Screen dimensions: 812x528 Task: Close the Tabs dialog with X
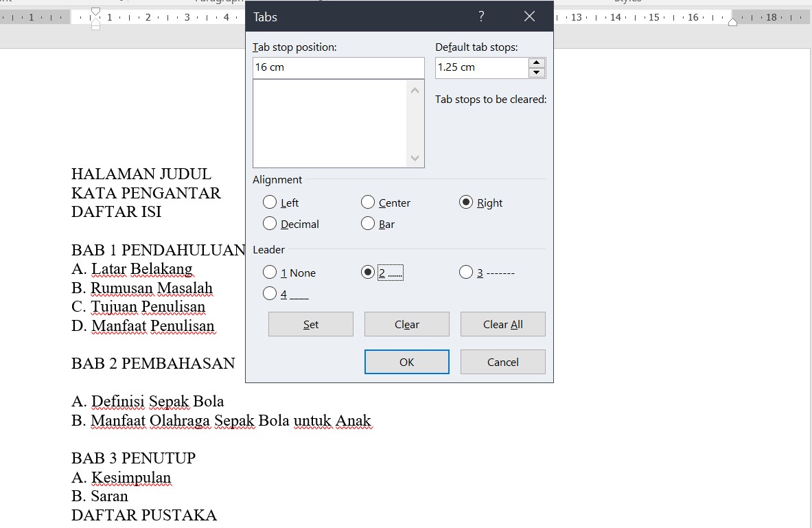[x=529, y=16]
